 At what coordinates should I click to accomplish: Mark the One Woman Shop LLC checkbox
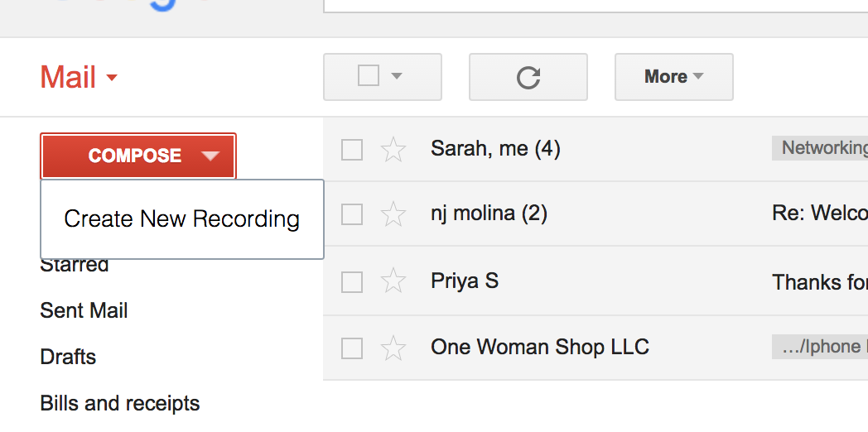[x=352, y=348]
